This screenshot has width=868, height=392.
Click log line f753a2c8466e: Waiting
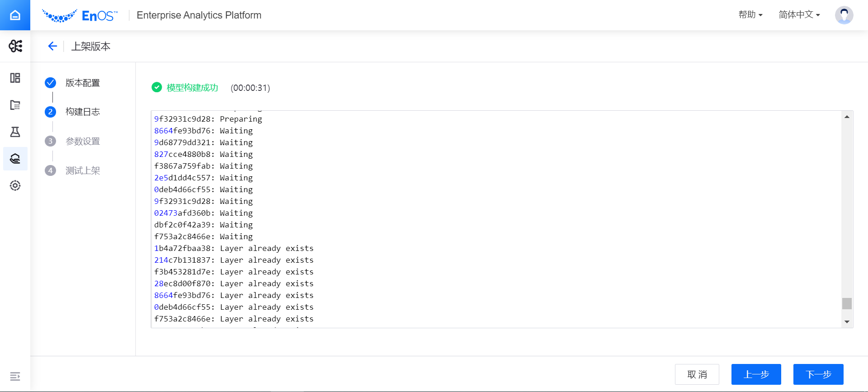[203, 236]
